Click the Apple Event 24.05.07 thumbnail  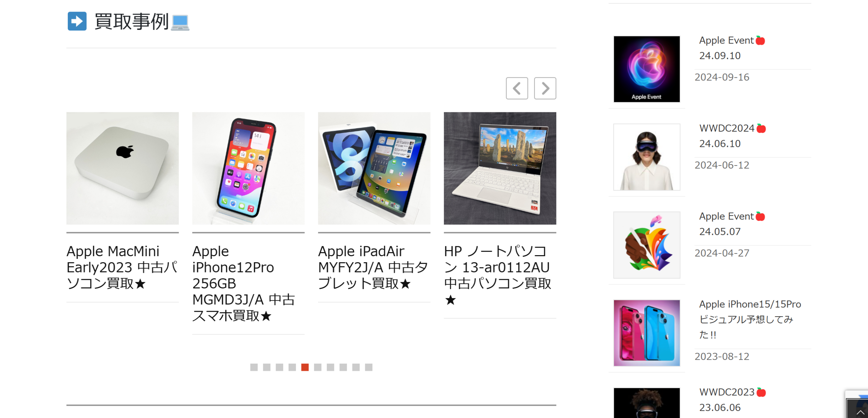tap(647, 245)
